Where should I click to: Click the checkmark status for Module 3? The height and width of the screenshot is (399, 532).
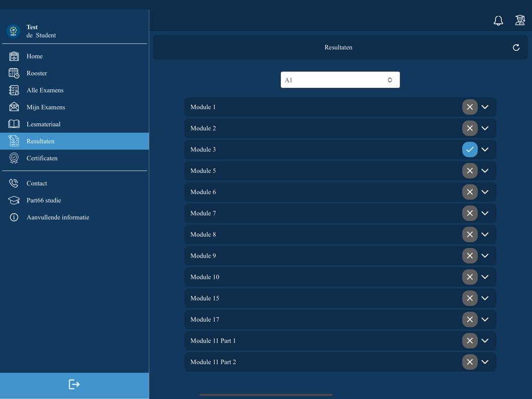(470, 149)
